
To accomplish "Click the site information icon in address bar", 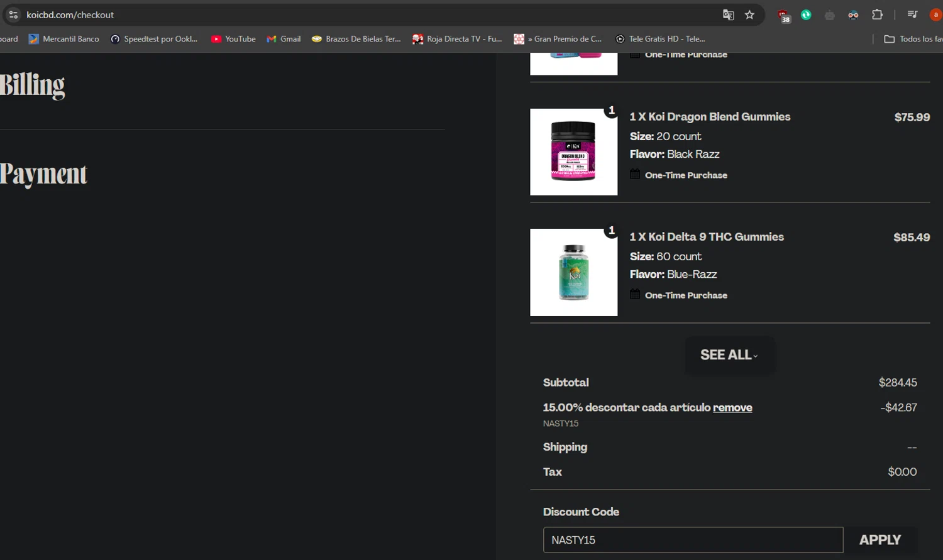I will tap(13, 14).
